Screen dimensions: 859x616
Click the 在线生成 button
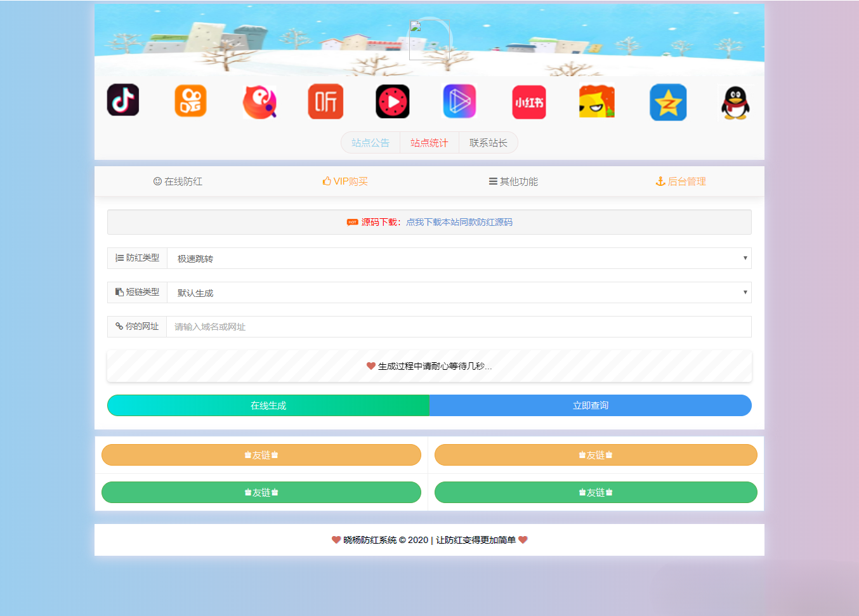click(x=268, y=405)
